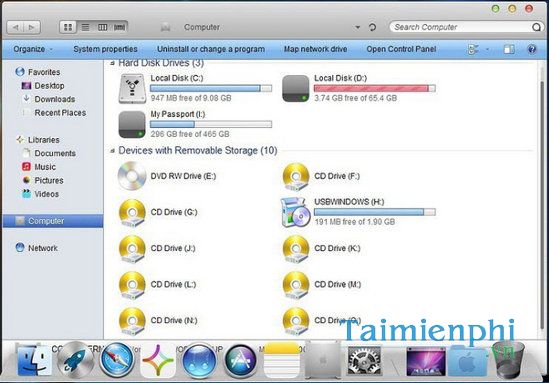Click the magnifier search icon
Screen dimensions: 549x383
(x=536, y=27)
